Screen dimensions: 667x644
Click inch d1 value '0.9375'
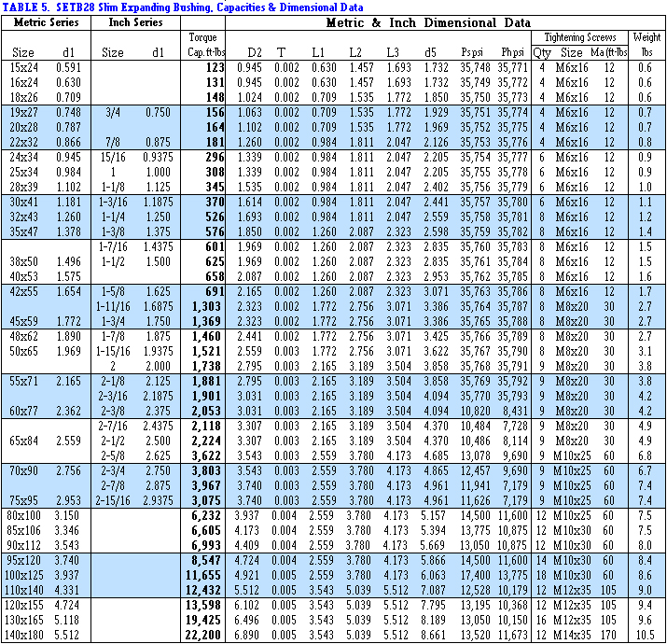(x=159, y=157)
